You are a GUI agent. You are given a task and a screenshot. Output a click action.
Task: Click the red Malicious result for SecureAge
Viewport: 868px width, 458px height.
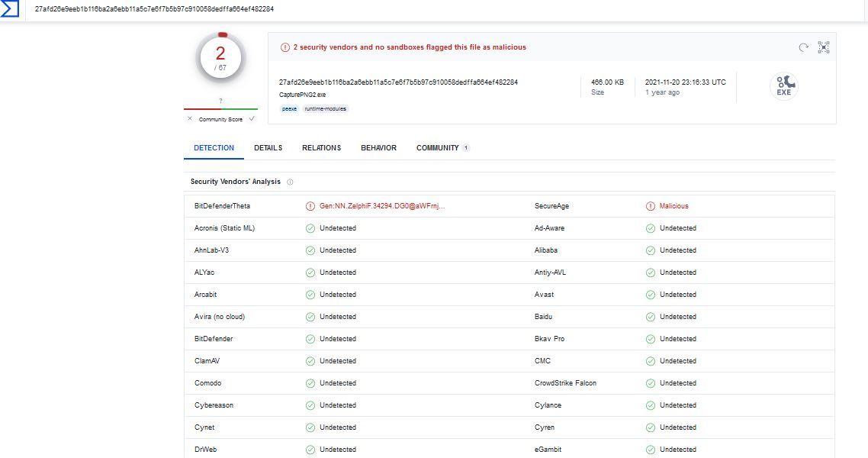point(674,206)
